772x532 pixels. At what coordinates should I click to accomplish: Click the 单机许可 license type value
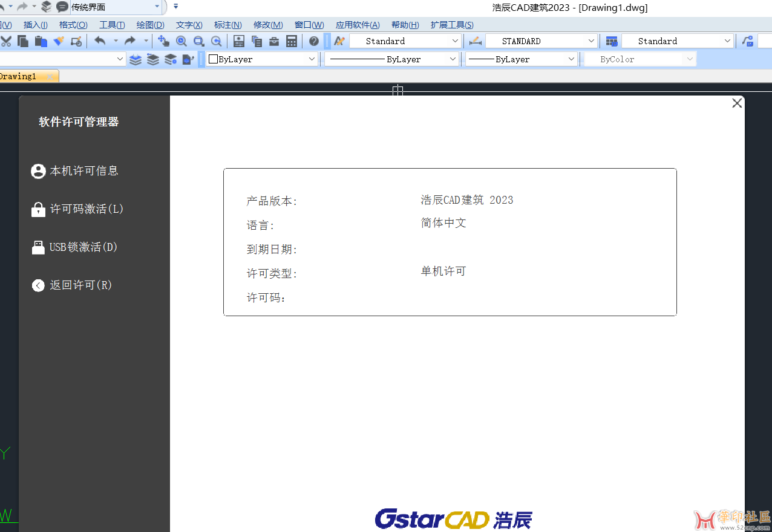tap(443, 271)
